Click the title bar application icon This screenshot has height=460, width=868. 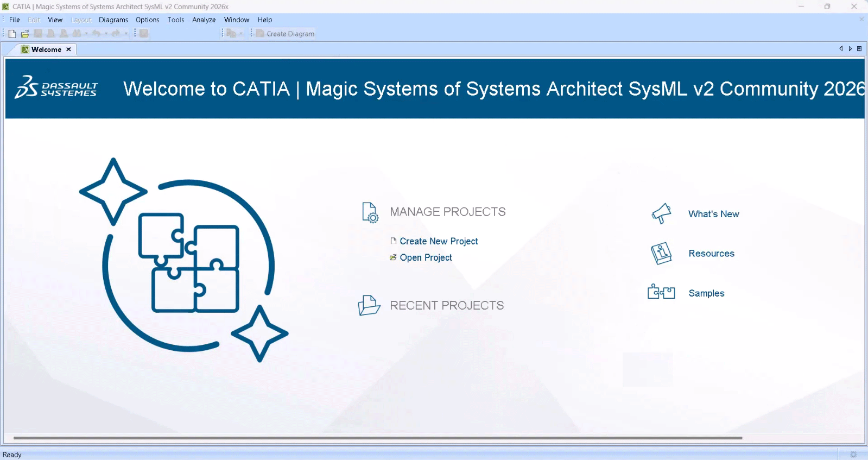pos(6,7)
